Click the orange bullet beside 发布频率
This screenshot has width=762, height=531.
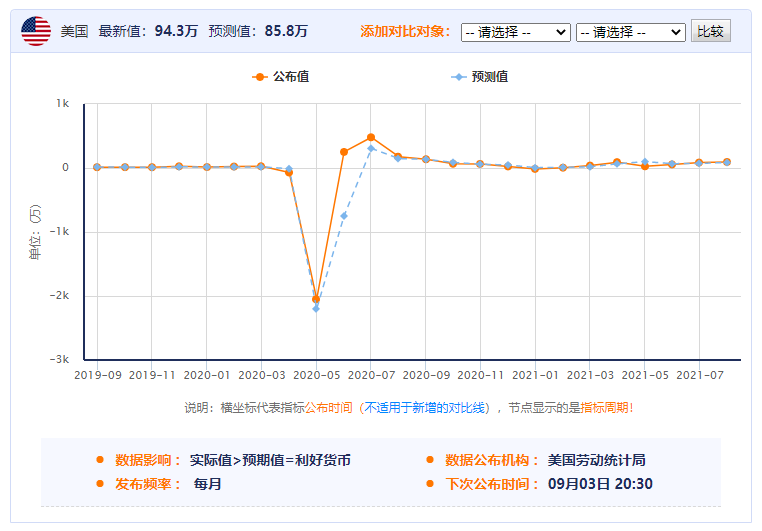click(100, 484)
